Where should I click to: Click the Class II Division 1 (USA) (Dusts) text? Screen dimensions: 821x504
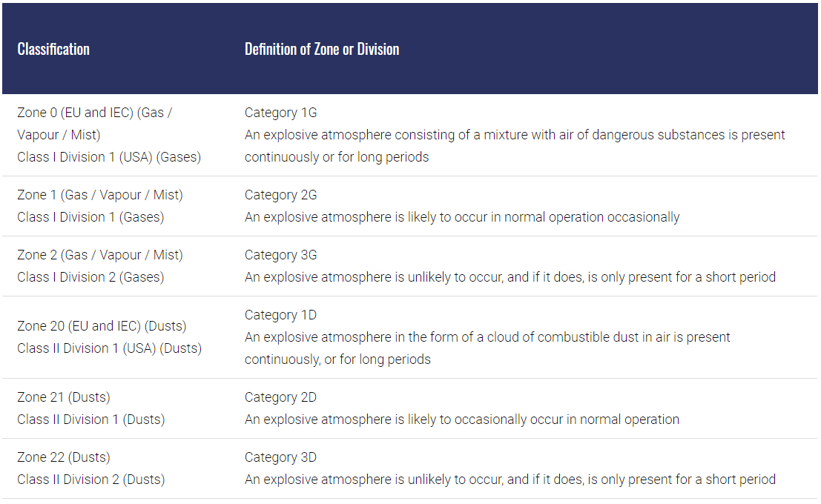(x=109, y=348)
